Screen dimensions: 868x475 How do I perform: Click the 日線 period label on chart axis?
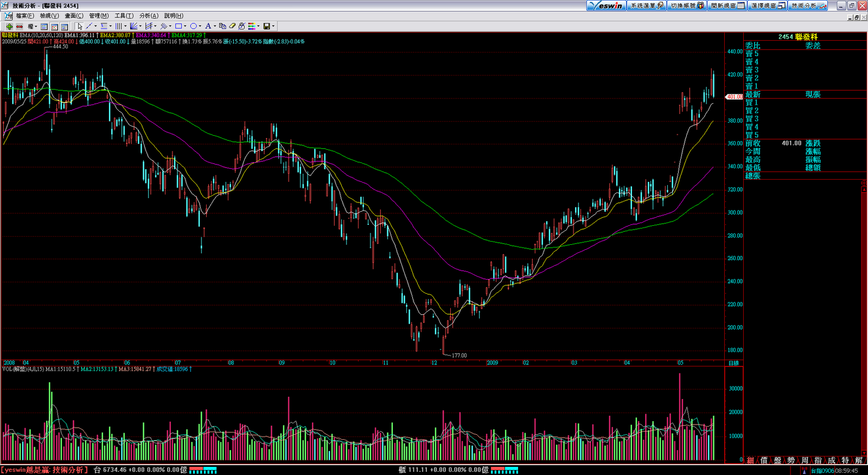733,363
